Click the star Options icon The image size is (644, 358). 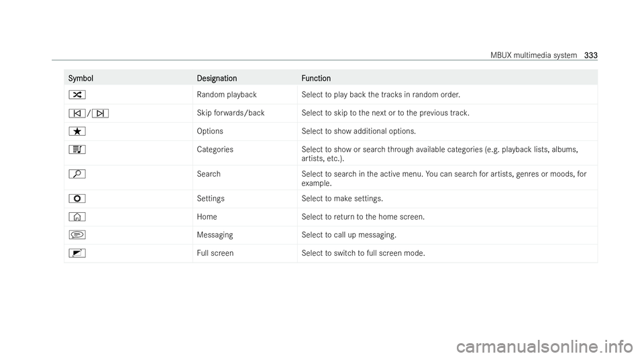(77, 132)
